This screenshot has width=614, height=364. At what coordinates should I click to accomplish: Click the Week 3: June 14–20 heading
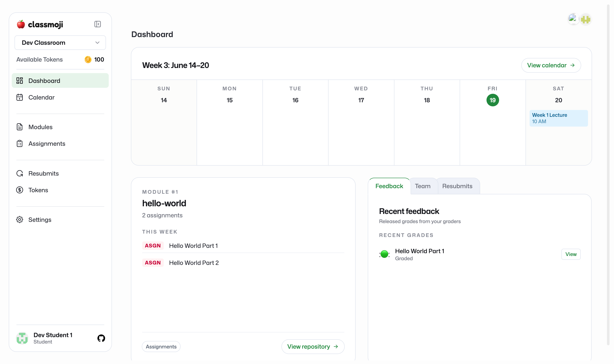click(176, 65)
